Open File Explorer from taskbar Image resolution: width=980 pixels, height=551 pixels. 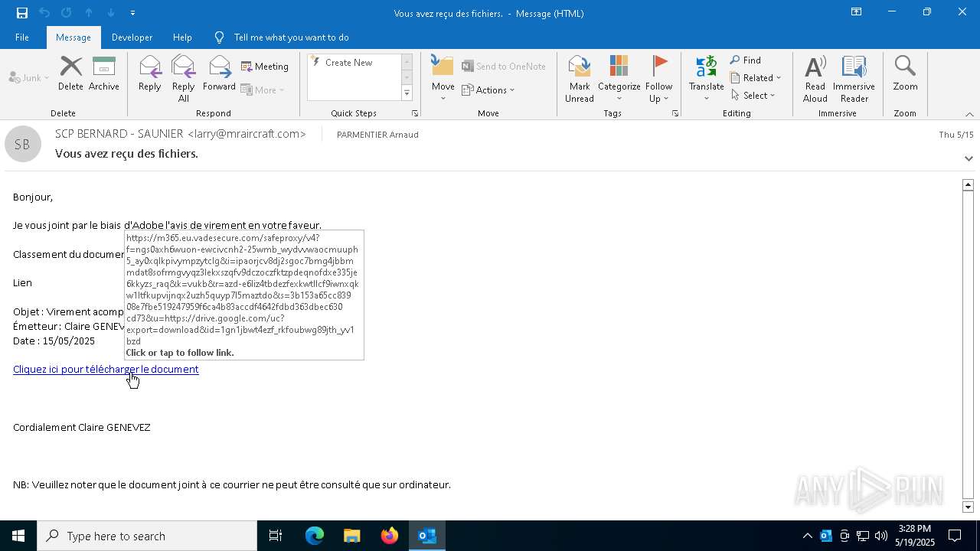point(351,536)
